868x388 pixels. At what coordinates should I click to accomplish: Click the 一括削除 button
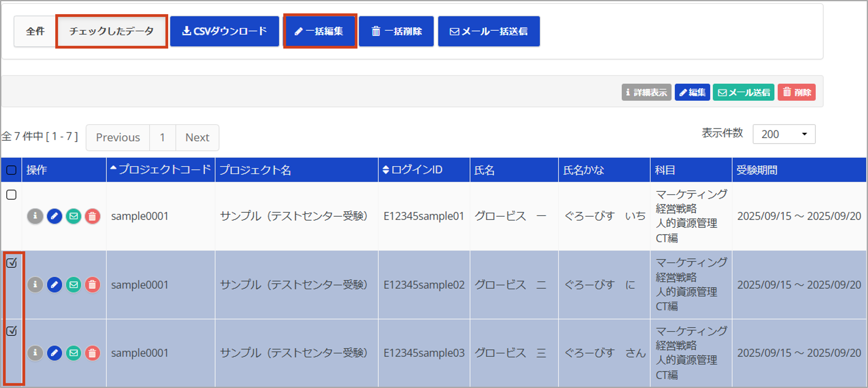396,31
